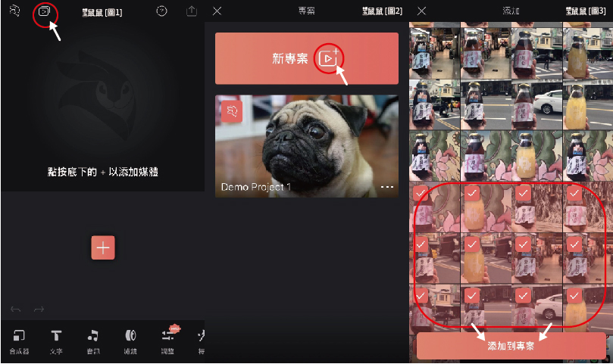Uncheck the fourth photo in the first checked row
The image size is (613, 364).
574,192
